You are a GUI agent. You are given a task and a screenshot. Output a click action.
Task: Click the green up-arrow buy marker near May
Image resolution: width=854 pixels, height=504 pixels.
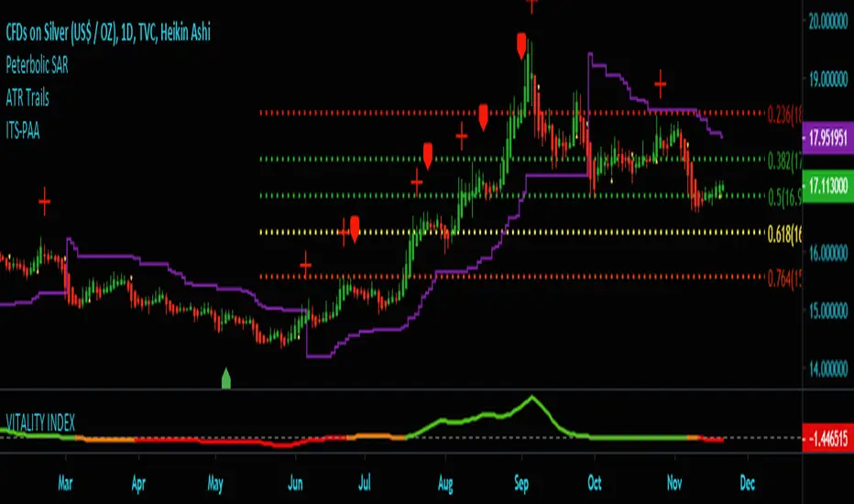[226, 378]
